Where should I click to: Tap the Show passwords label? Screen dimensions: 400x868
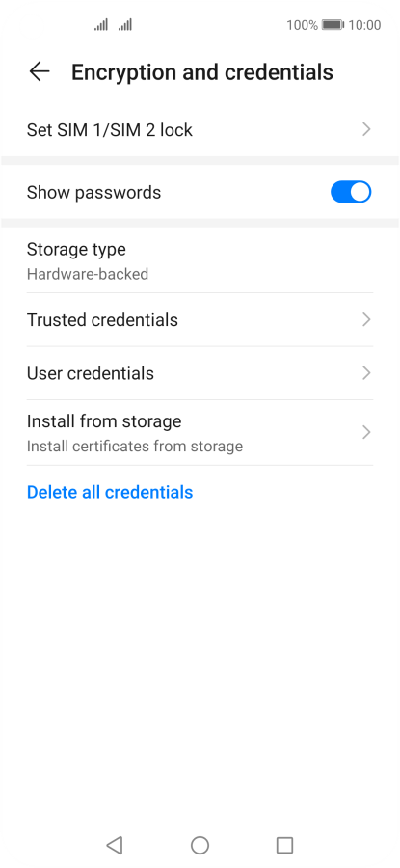pos(94,193)
